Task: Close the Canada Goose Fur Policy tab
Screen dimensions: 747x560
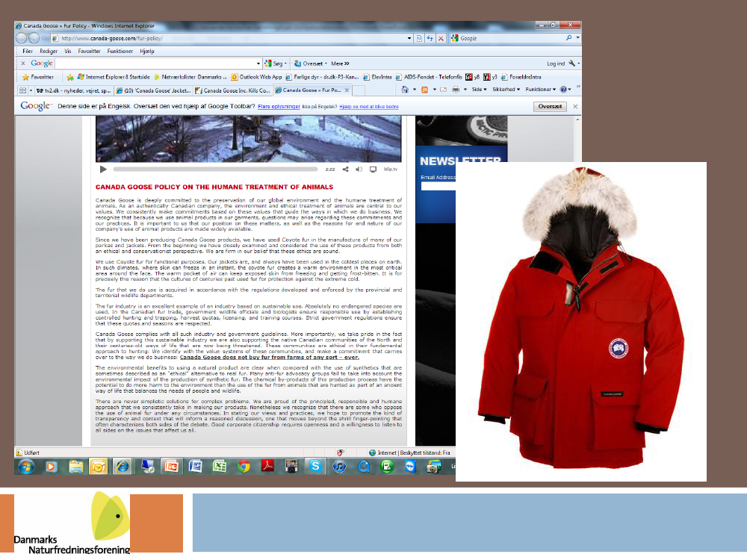Action: click(347, 90)
